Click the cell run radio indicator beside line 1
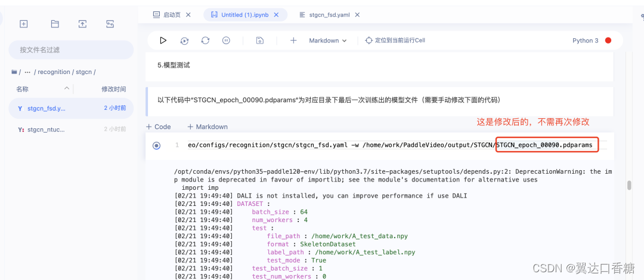The width and height of the screenshot is (644, 280). tap(156, 146)
